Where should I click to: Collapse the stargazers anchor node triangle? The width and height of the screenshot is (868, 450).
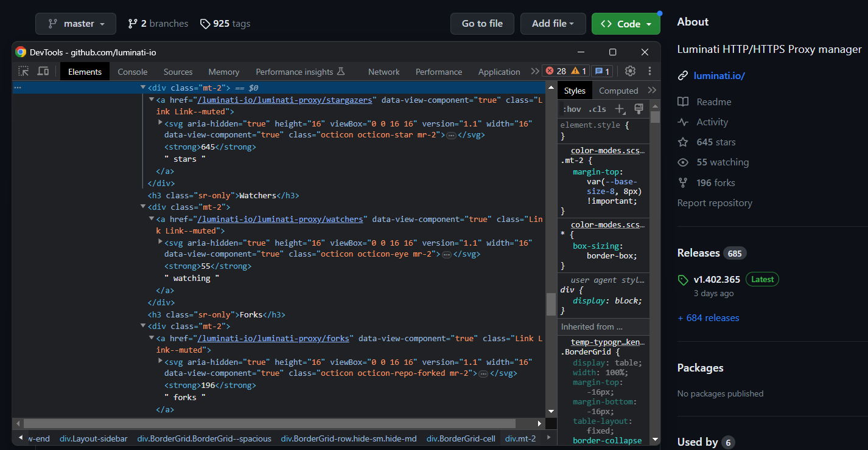152,100
